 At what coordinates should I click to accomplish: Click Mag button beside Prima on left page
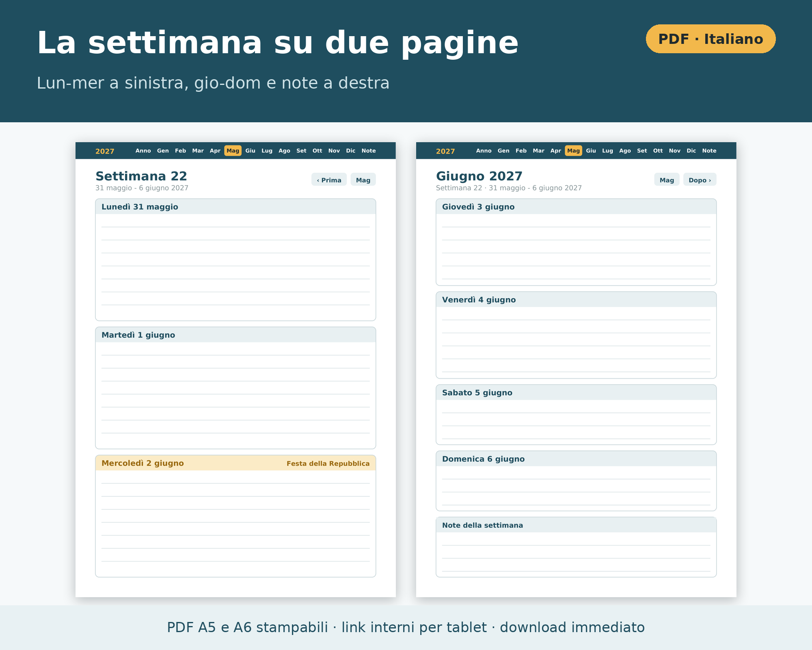coord(363,180)
